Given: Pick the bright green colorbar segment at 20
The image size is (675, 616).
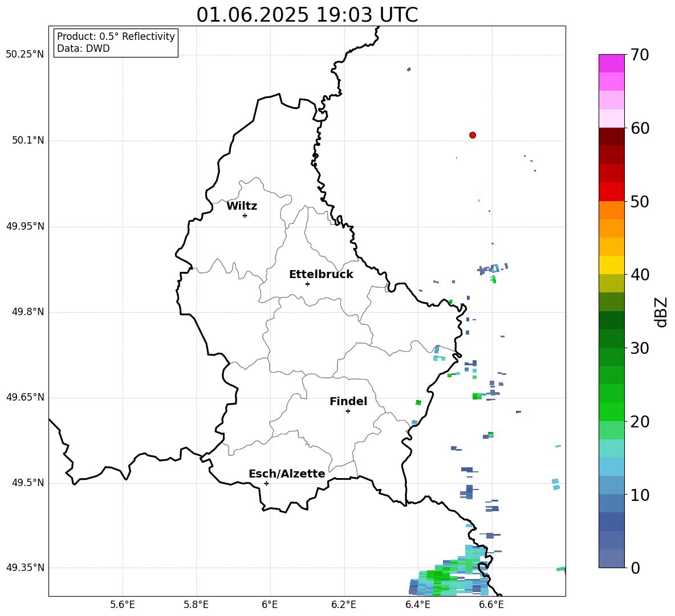Looking at the screenshot, I should tap(611, 411).
